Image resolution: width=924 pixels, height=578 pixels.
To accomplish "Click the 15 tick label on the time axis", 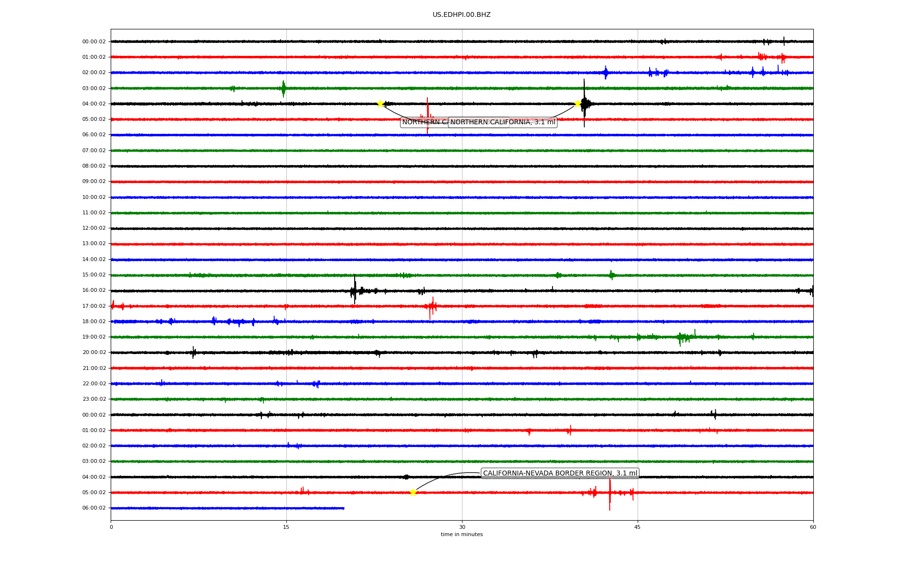I will (286, 527).
